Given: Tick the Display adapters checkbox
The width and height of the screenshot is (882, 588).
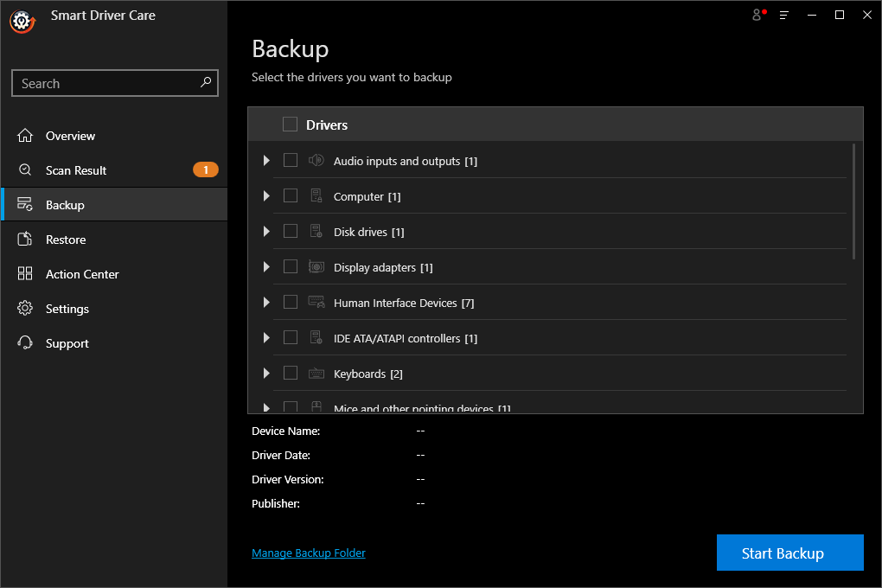Looking at the screenshot, I should [291, 266].
